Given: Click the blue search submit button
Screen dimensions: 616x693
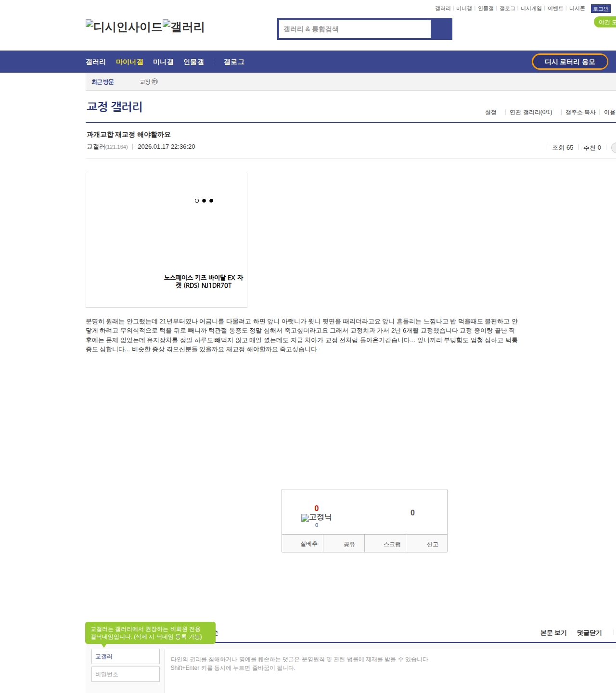Looking at the screenshot, I should point(441,29).
